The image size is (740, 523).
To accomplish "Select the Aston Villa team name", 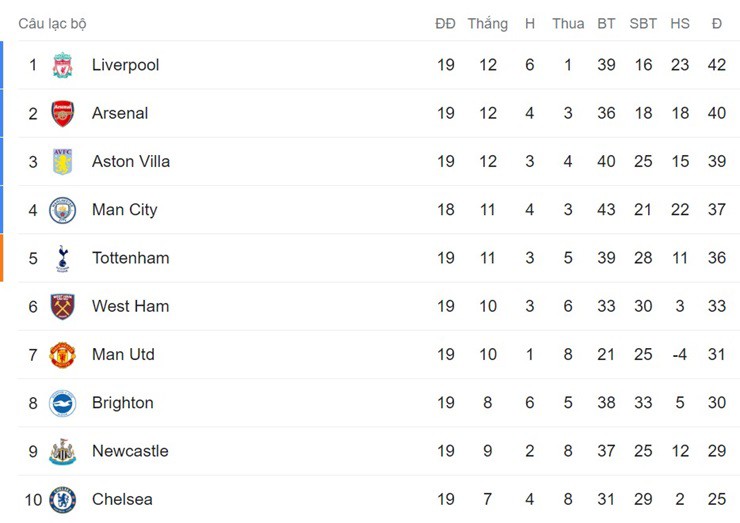I will click(x=131, y=161).
